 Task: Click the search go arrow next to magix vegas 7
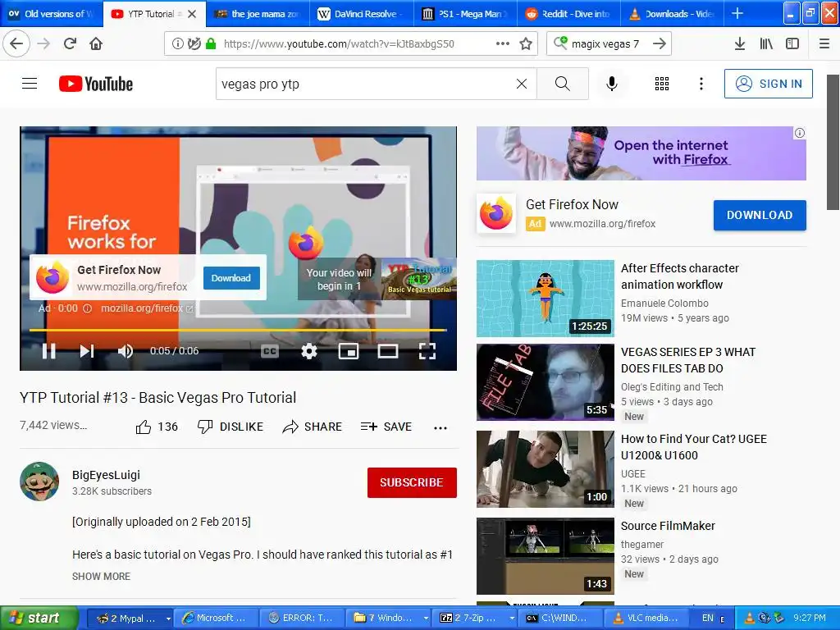660,43
